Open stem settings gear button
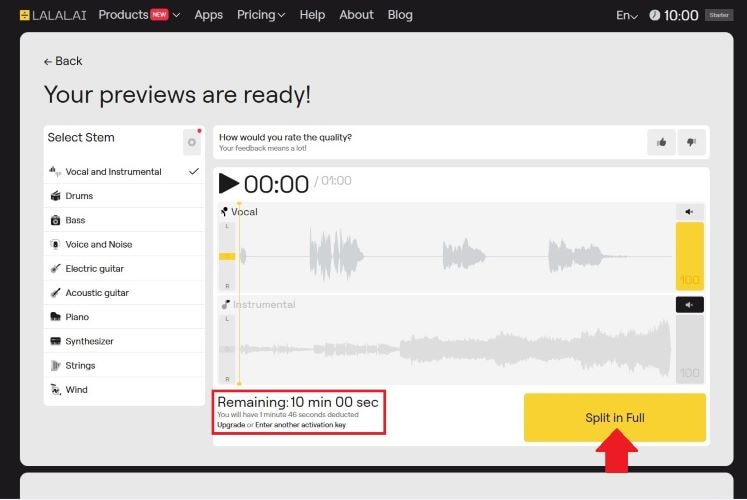Image resolution: width=747 pixels, height=500 pixels. 192,142
